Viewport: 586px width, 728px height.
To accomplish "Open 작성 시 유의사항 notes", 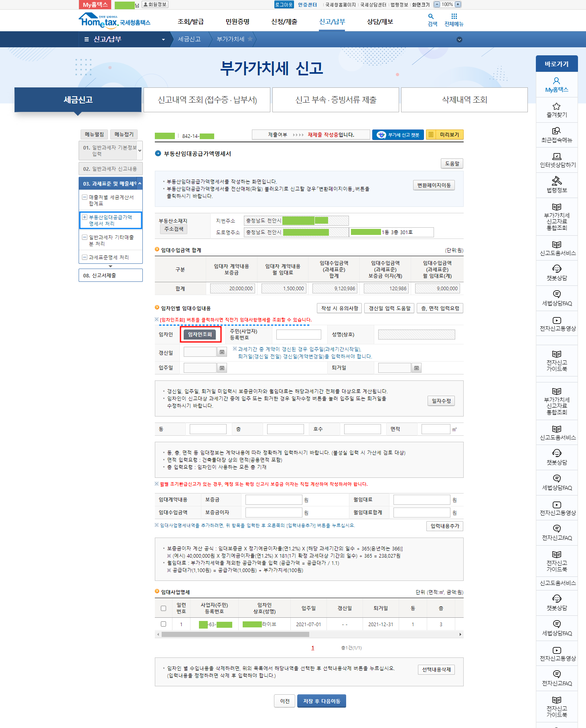I will point(339,308).
